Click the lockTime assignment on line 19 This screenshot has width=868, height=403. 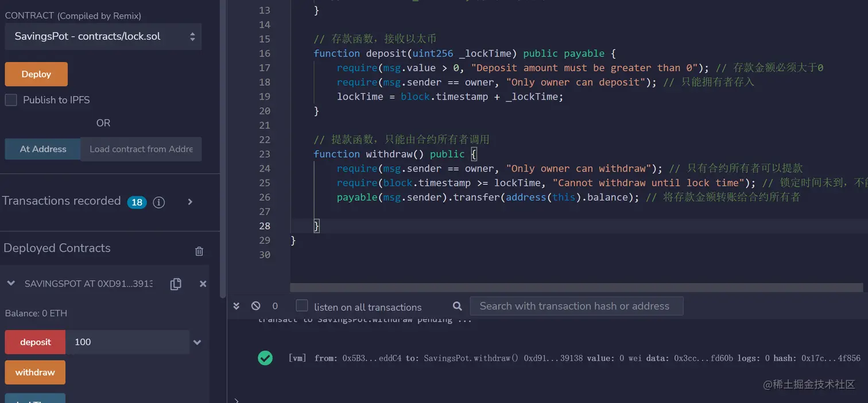click(450, 96)
